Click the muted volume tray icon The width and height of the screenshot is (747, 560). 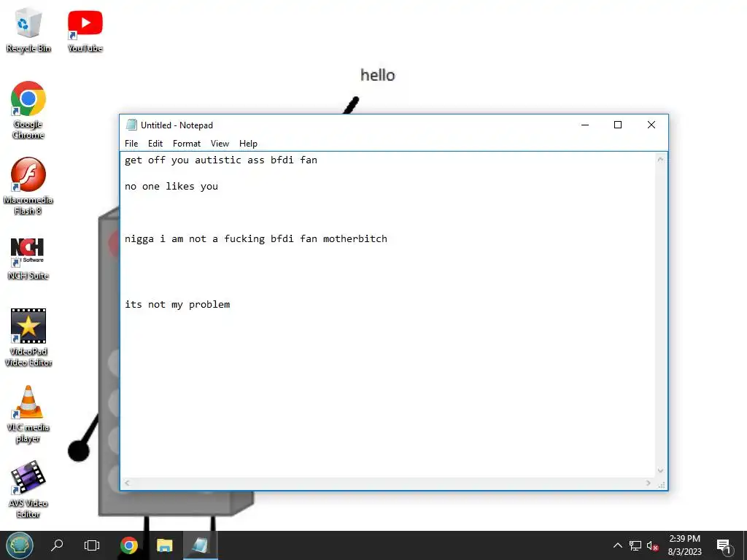point(652,545)
